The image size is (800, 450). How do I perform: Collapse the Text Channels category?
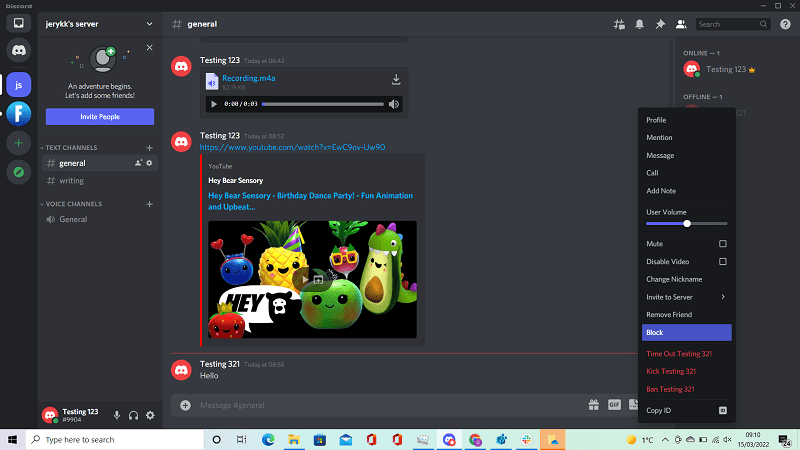point(72,147)
